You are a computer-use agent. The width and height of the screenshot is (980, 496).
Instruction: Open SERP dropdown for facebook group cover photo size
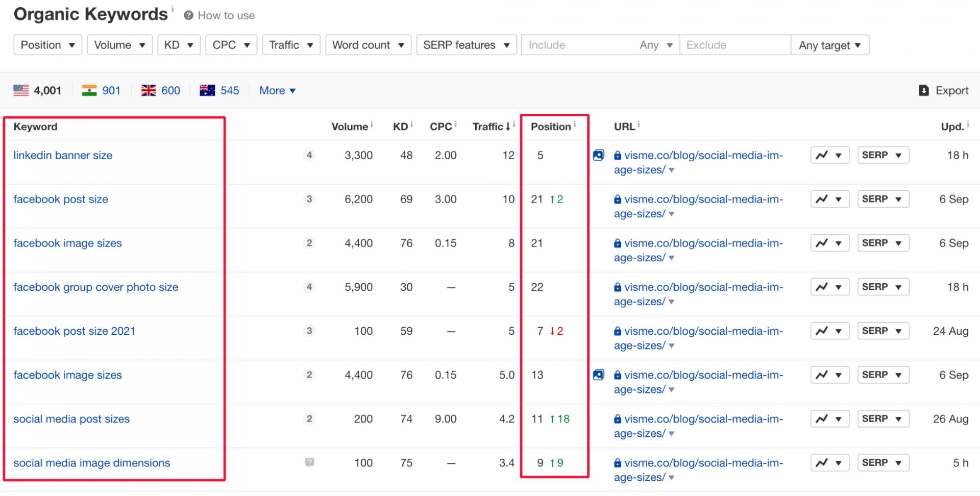883,287
